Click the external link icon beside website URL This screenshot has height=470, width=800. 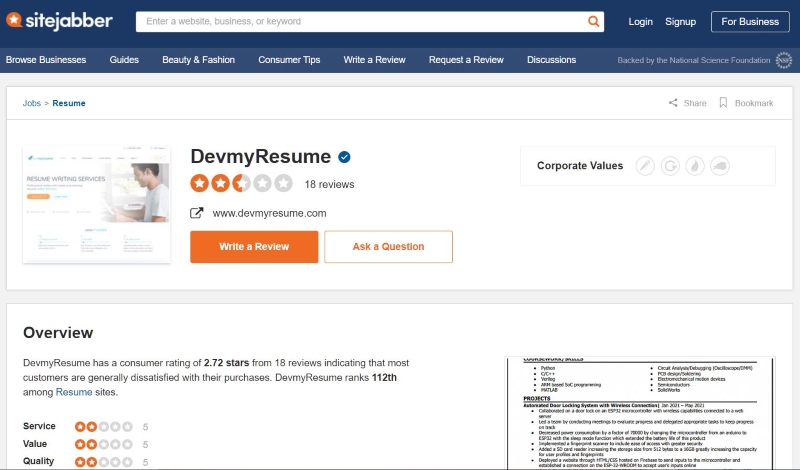[x=197, y=213]
